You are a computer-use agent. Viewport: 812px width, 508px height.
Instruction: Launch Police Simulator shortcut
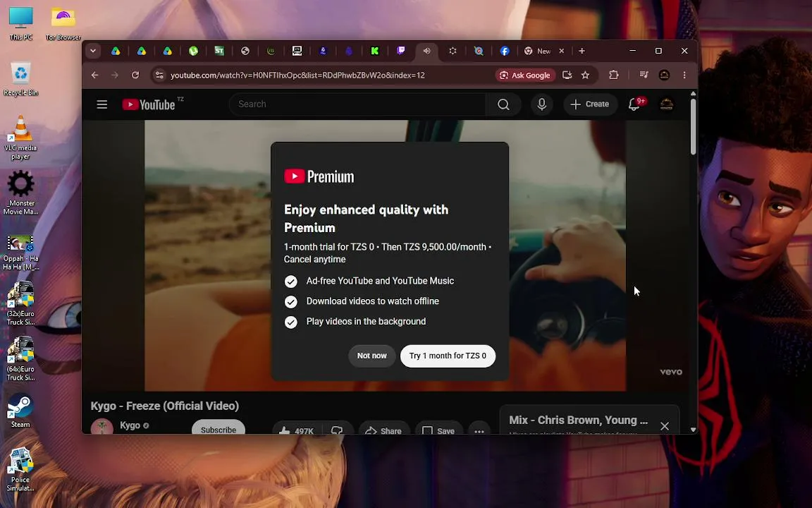[20, 470]
